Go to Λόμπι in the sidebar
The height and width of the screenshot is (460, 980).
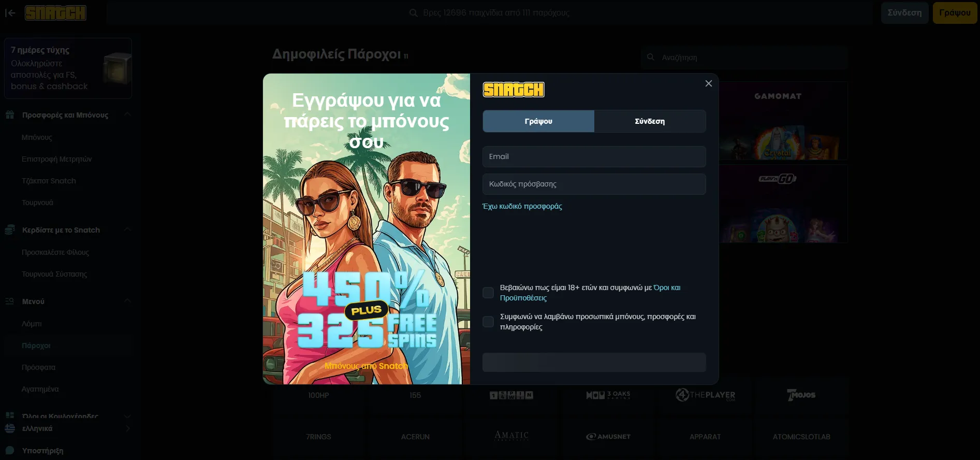click(32, 324)
